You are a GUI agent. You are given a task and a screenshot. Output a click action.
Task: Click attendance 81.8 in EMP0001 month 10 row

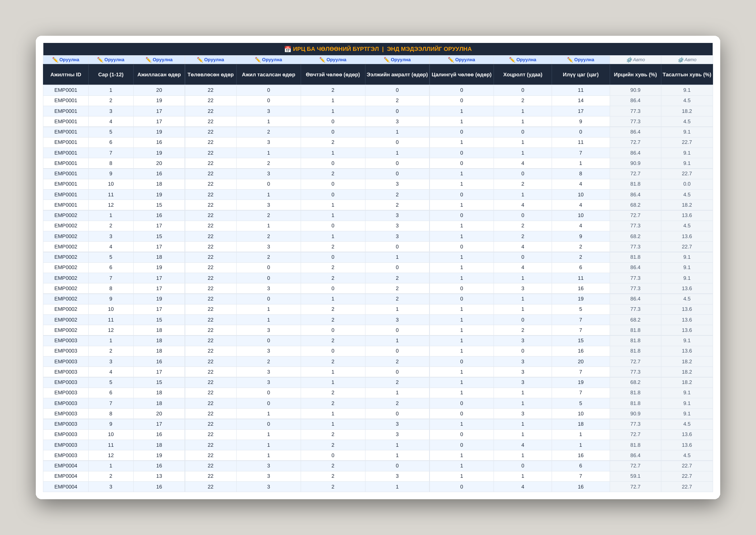pyautogui.click(x=635, y=184)
